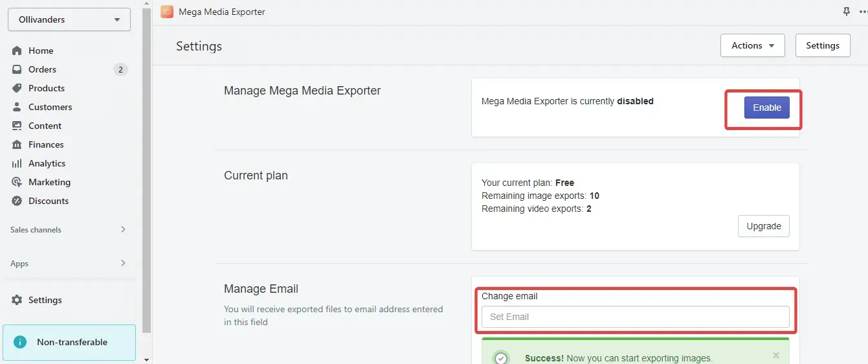
Task: Open the Settings link in the sidebar
Action: [x=45, y=300]
